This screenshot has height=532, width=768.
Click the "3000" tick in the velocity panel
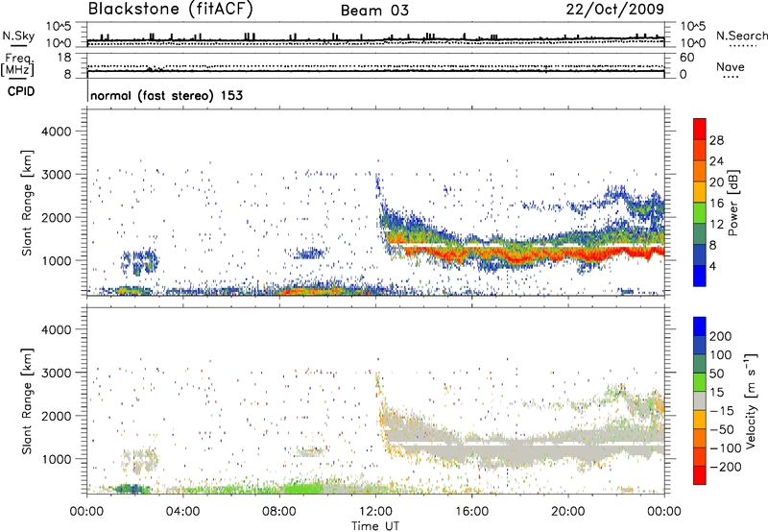coord(57,373)
